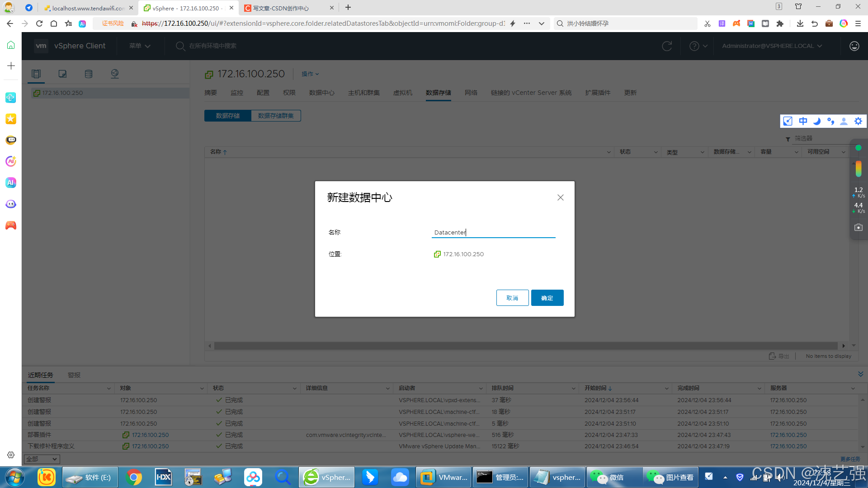Open the 菜单 dropdown in vSphere header
The height and width of the screenshot is (488, 868).
pos(139,46)
